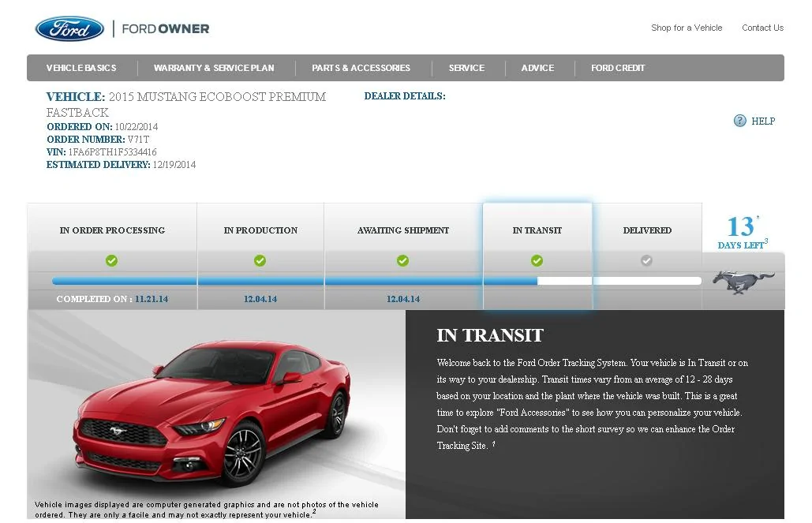812x523 pixels.
Task: Click the In Transit welcome description paragraph
Action: tap(593, 404)
